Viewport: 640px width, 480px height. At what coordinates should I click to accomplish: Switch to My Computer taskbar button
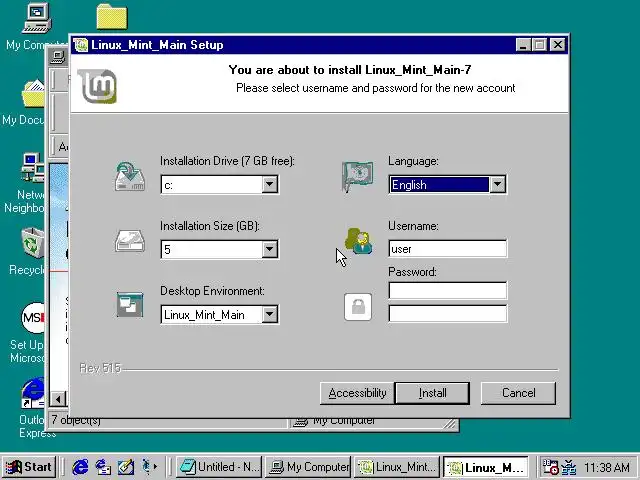[x=308, y=467]
